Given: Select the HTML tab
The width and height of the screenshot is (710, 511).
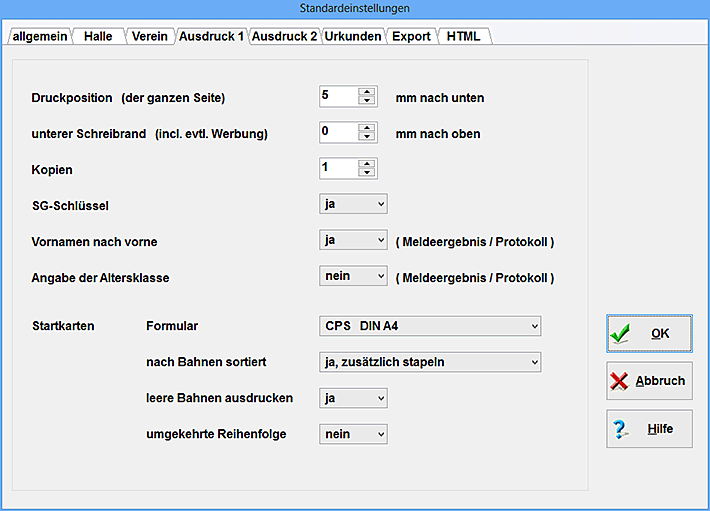Looking at the screenshot, I should coord(463,36).
